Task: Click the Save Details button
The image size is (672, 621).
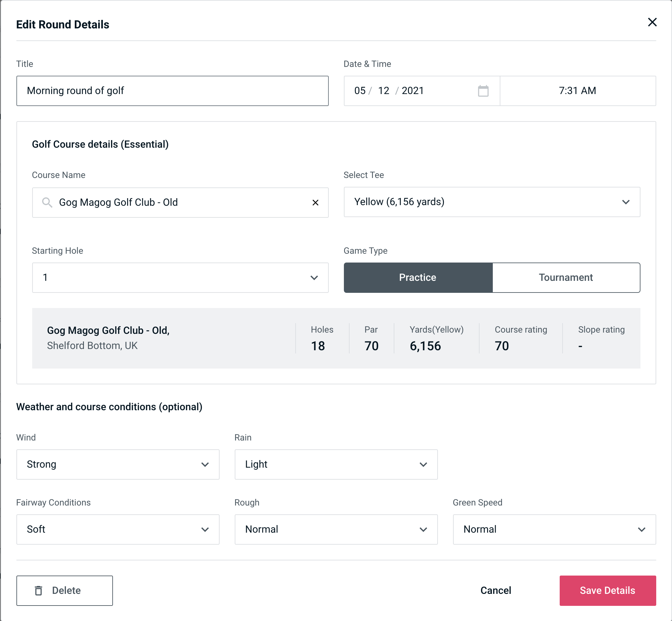Action: click(607, 591)
